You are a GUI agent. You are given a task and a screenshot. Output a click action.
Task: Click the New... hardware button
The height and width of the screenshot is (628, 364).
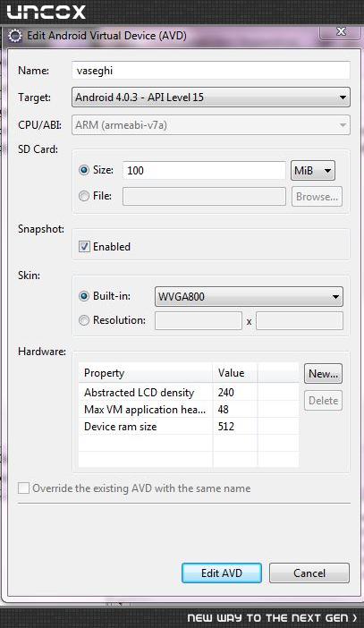[323, 374]
